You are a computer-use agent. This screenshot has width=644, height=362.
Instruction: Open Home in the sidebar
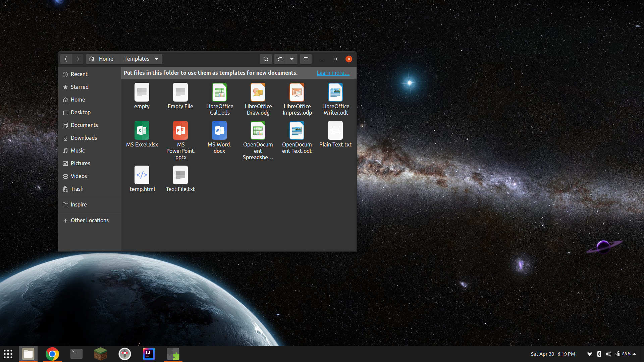[89, 100]
